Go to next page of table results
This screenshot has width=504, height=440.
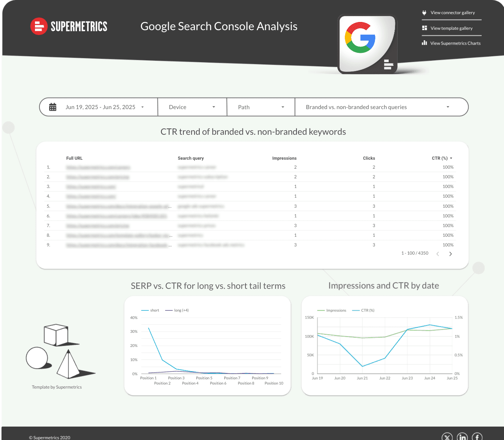tap(450, 254)
